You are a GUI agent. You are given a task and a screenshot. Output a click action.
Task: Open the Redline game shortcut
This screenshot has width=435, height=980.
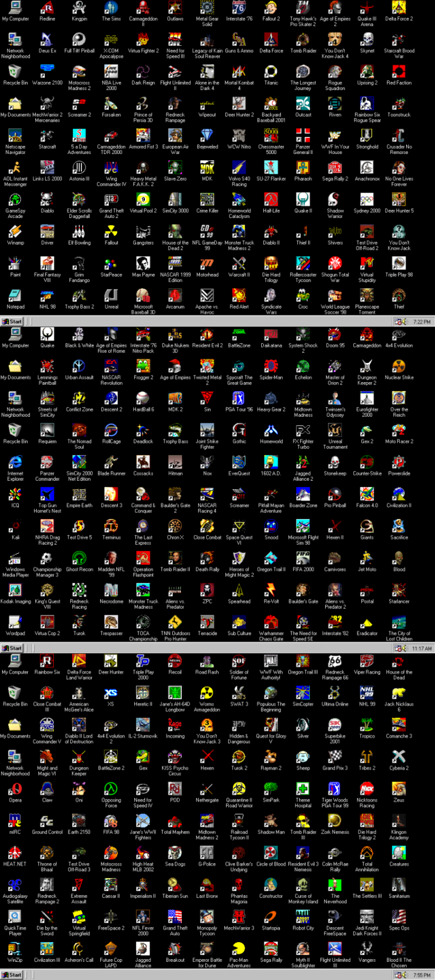tap(48, 7)
